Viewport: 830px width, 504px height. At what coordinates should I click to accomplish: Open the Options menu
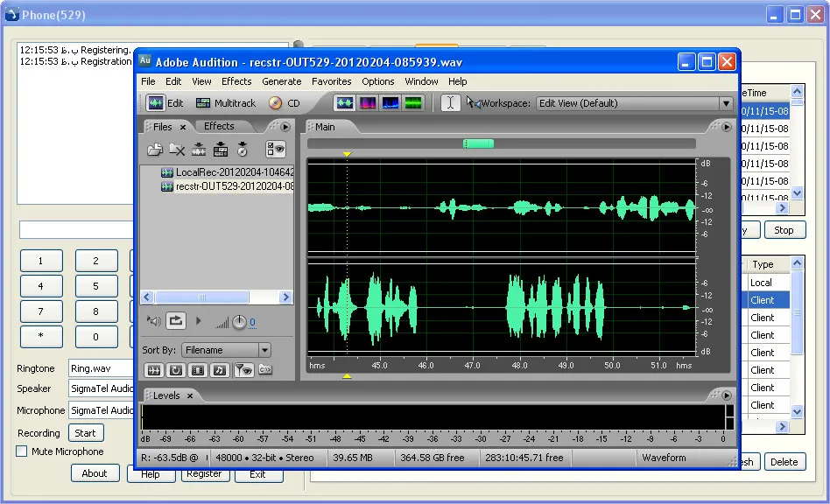tap(378, 81)
